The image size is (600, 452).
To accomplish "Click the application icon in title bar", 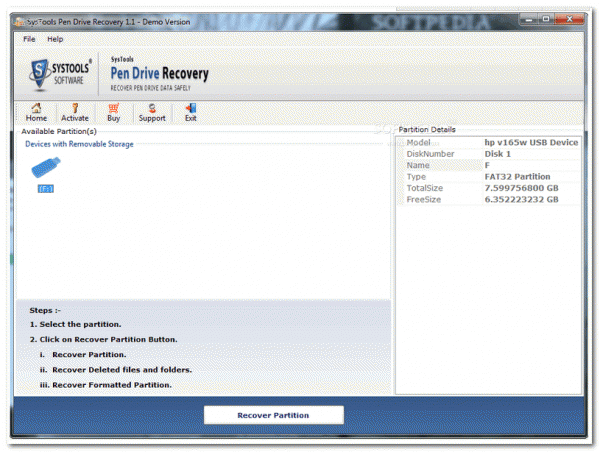I will click(x=18, y=22).
